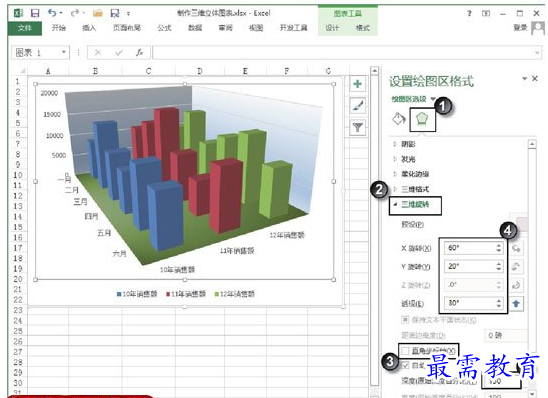Viewport: 548px width, 398px height.
Task: Click widen perspective blue arrow icon
Action: pos(516,303)
